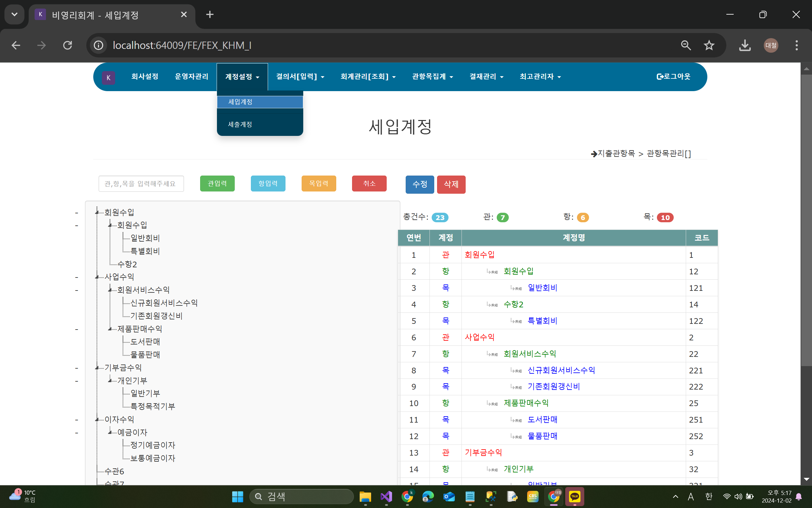This screenshot has width=812, height=508.
Task: Open the browser zoom magnifier icon
Action: click(686, 45)
